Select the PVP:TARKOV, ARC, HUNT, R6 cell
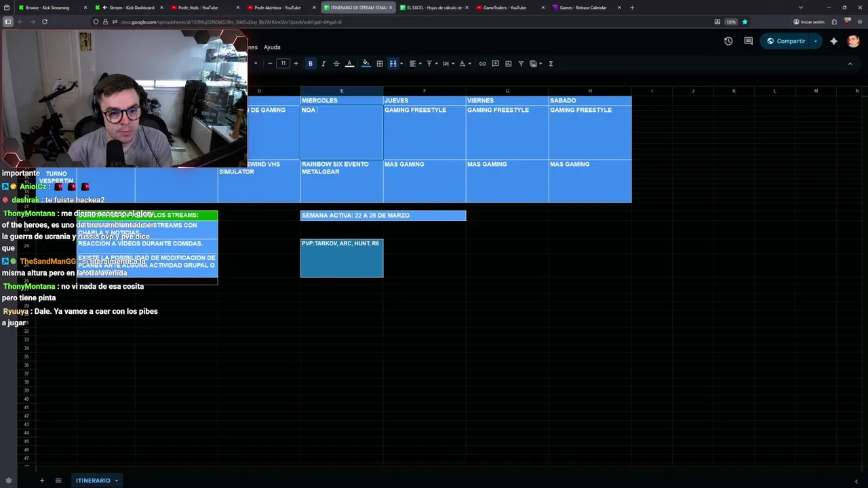This screenshot has height=488, width=868. 342,258
